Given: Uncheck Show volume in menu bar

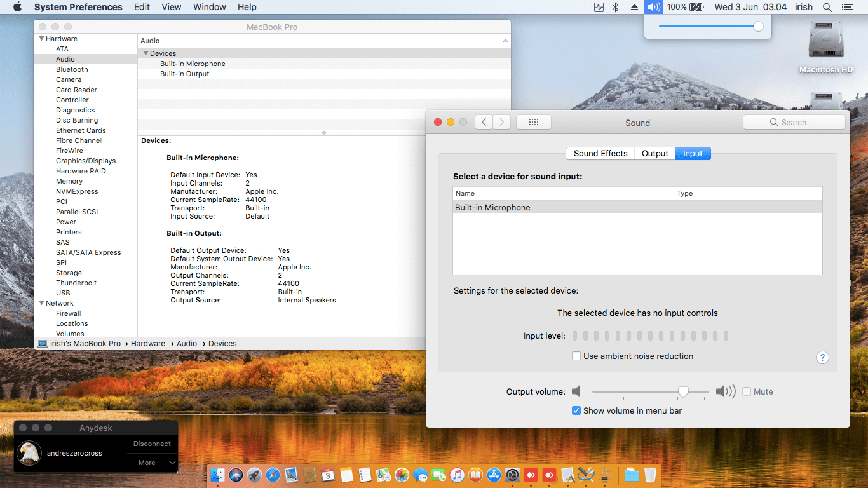Looking at the screenshot, I should click(x=576, y=411).
